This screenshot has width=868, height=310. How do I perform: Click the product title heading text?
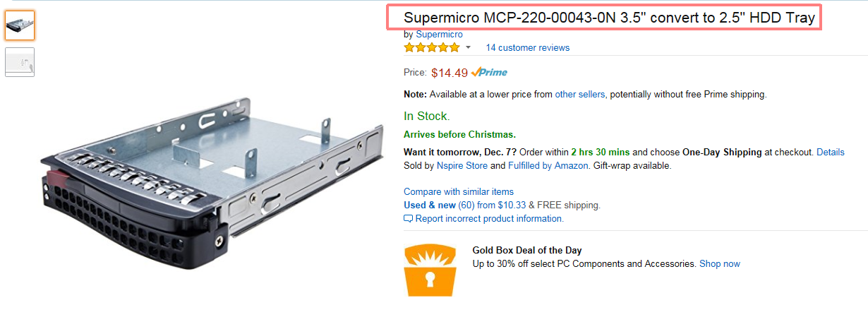coord(610,17)
